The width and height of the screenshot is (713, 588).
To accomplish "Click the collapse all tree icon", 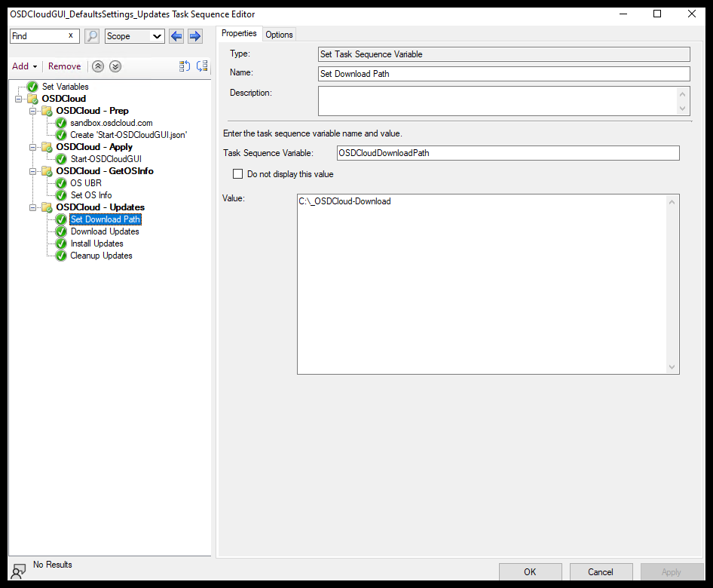I will pyautogui.click(x=202, y=66).
